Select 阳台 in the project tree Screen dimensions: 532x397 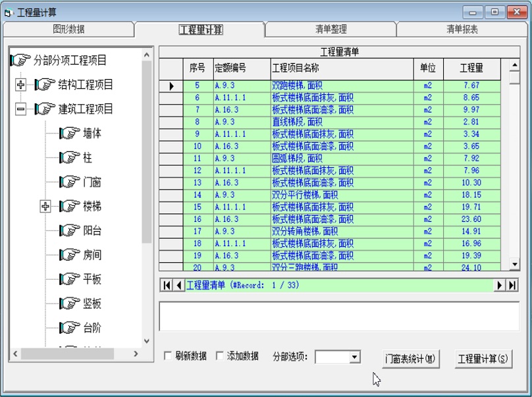(x=92, y=230)
